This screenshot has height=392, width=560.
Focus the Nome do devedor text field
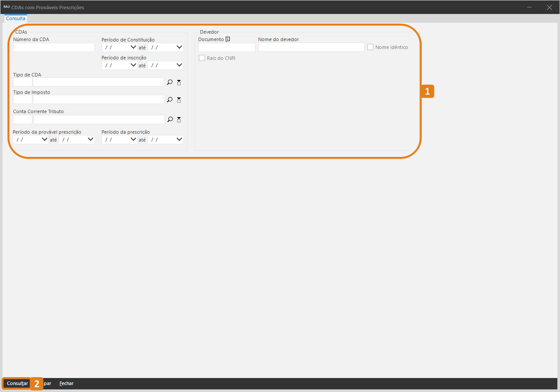(311, 47)
